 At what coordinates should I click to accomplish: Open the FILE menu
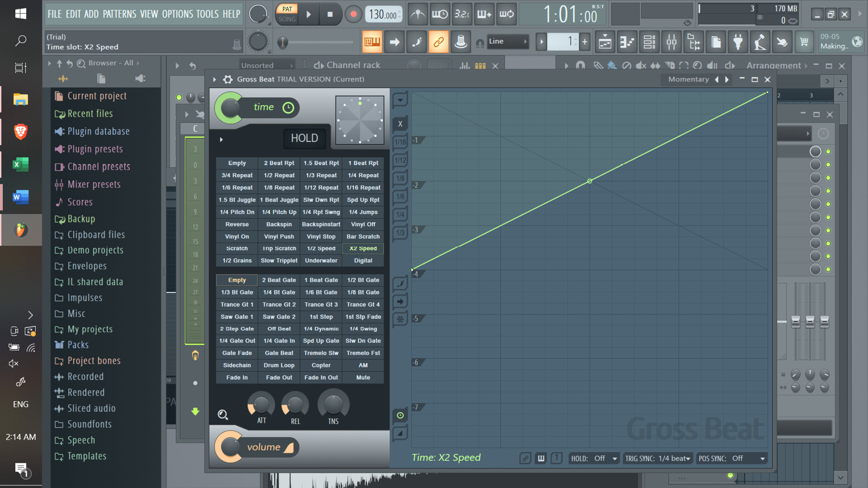(x=55, y=14)
